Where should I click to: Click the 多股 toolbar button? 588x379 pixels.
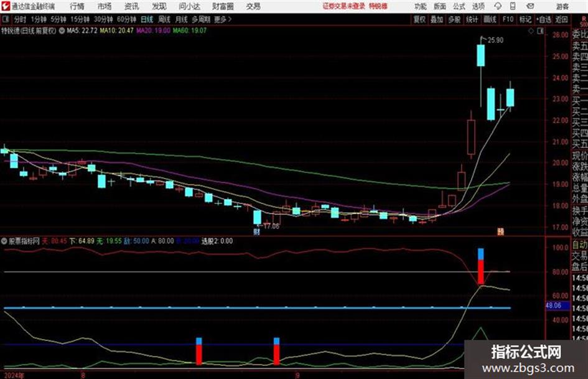click(454, 19)
